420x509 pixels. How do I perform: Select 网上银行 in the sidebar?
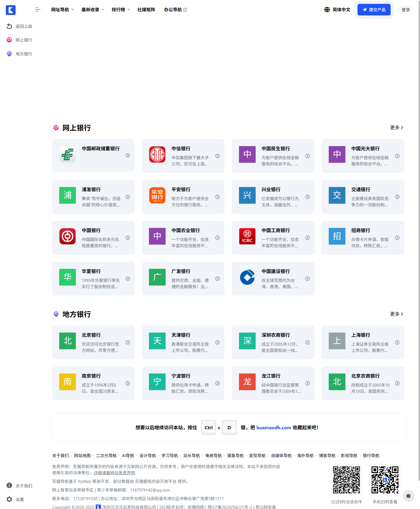24,40
